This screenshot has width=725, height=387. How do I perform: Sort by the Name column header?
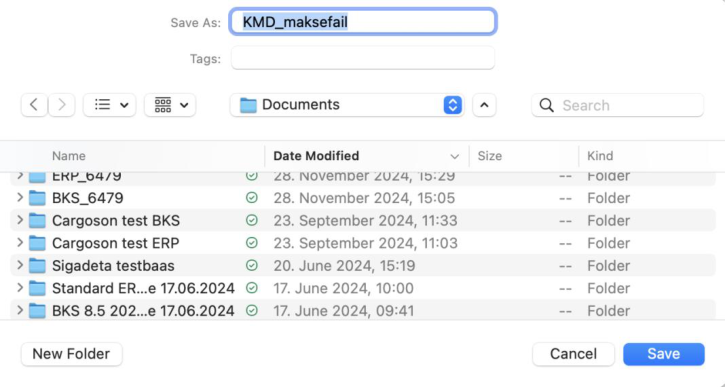coord(69,156)
